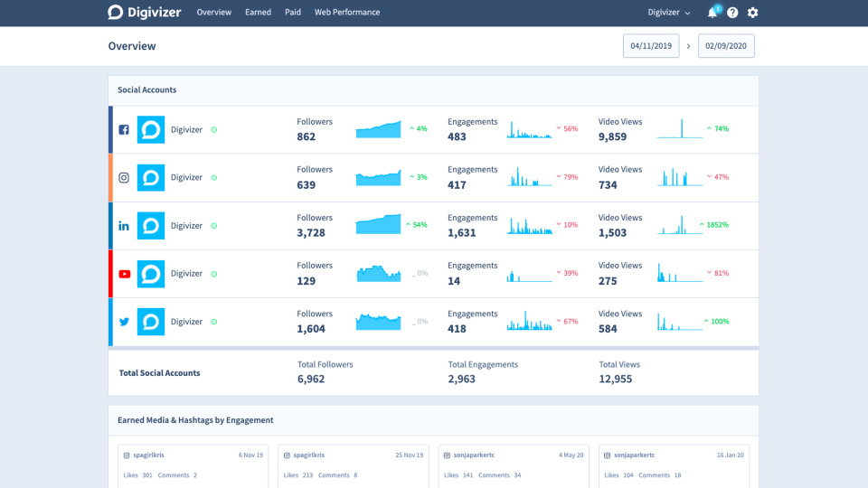Click the Digivizer logo in header
Image resolution: width=868 pixels, height=488 pixels.
click(145, 12)
